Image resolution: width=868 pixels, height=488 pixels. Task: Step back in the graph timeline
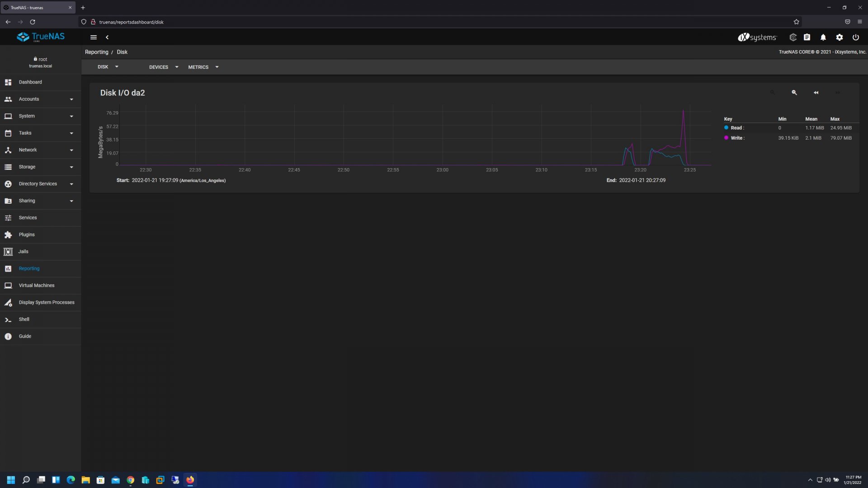click(816, 93)
